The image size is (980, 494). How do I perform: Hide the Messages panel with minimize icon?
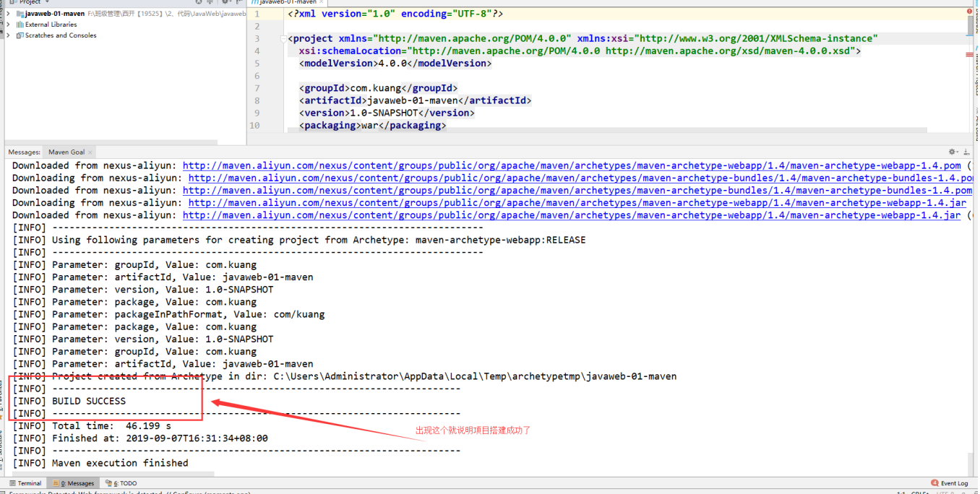pos(965,152)
